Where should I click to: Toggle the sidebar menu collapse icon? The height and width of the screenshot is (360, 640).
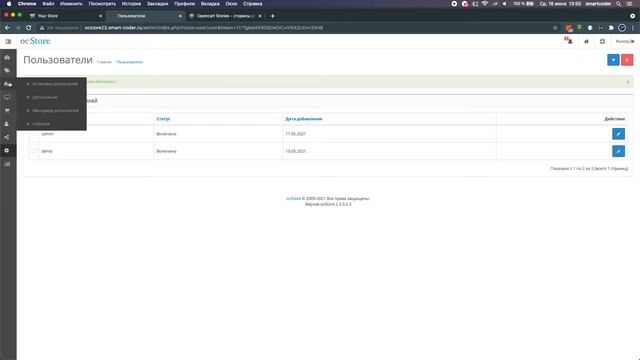click(x=8, y=41)
